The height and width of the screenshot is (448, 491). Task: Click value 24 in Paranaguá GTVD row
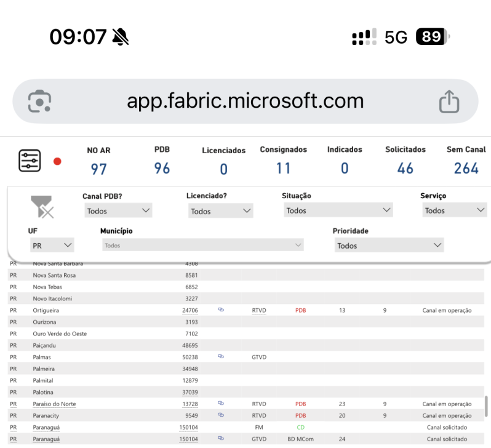click(x=342, y=439)
